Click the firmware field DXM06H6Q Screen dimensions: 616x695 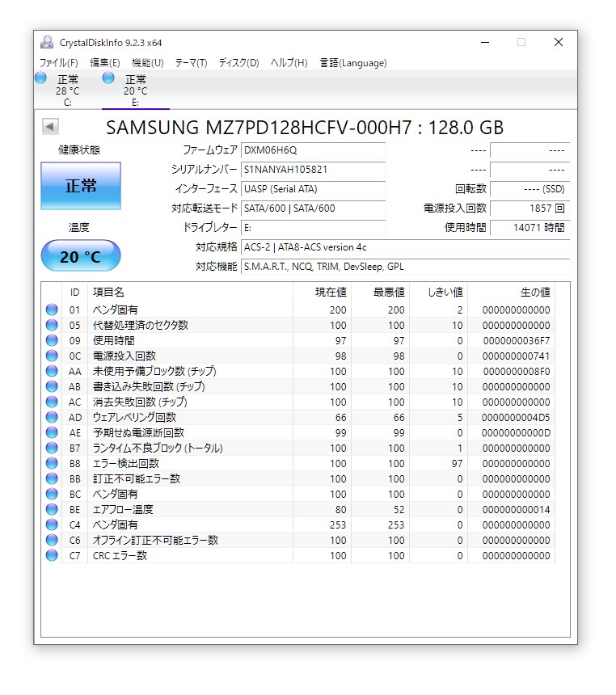coord(313,150)
